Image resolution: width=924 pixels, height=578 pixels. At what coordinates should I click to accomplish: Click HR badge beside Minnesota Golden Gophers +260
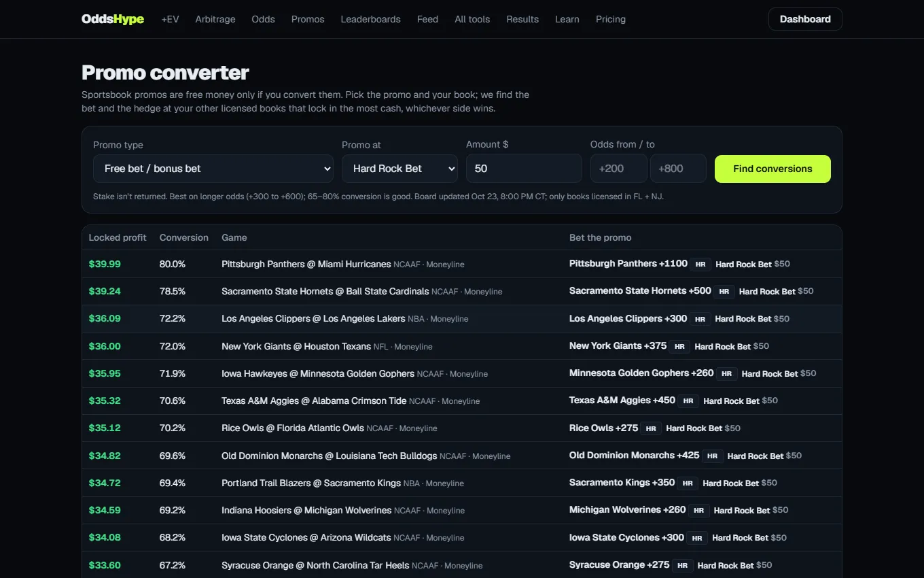point(727,373)
